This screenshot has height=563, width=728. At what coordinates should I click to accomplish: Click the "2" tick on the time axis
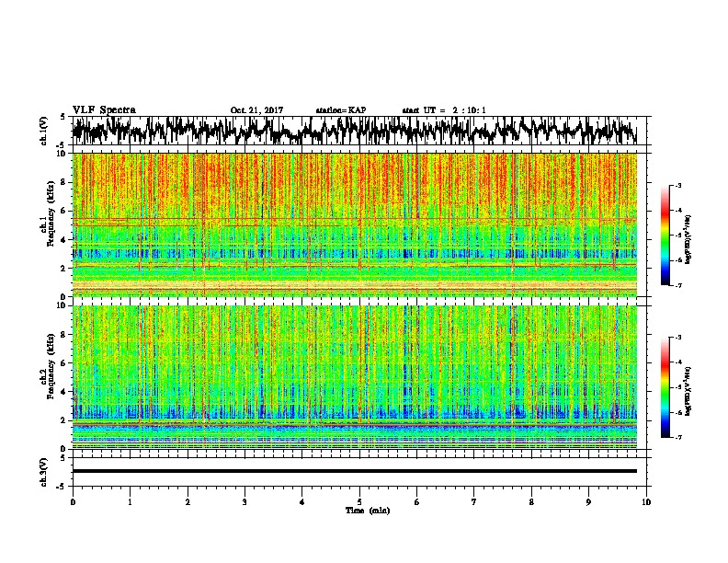(188, 501)
